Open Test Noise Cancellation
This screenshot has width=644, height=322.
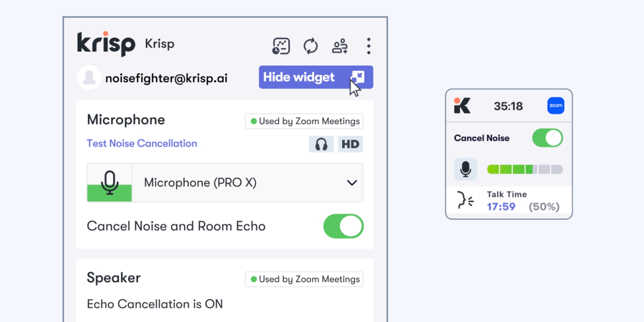142,143
